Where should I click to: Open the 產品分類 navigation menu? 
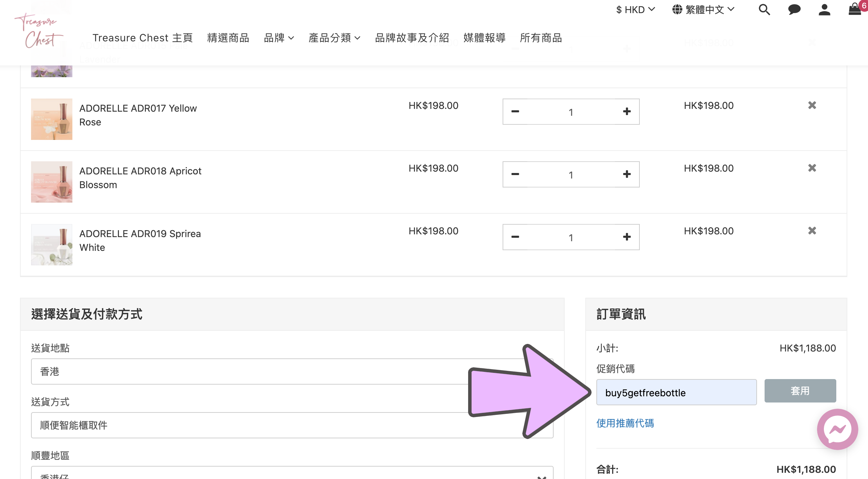(334, 38)
